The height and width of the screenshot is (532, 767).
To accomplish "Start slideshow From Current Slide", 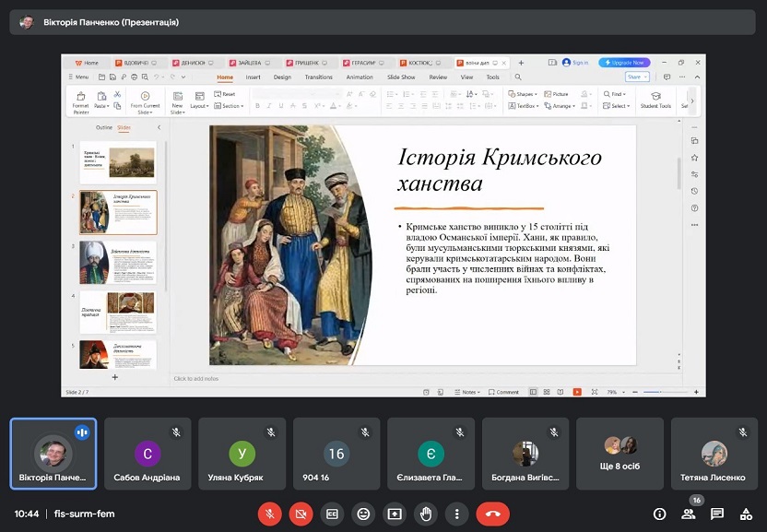I will 145,101.
